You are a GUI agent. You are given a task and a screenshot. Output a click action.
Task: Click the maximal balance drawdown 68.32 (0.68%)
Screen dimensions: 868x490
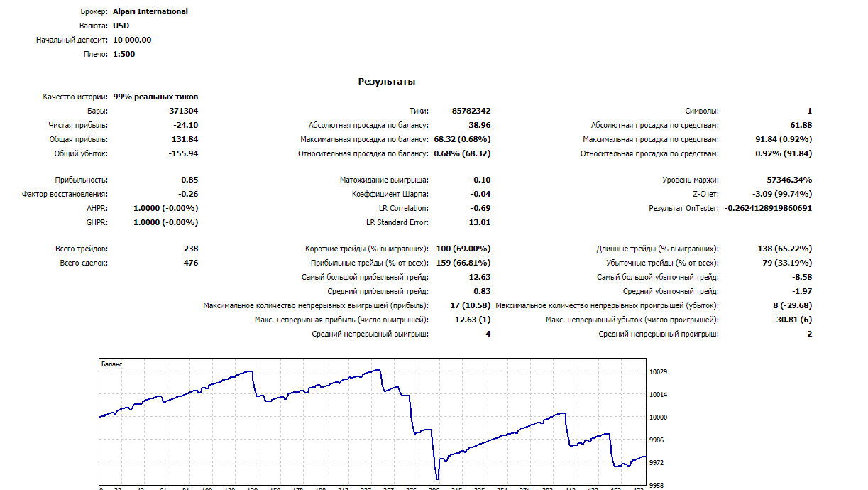tap(462, 139)
